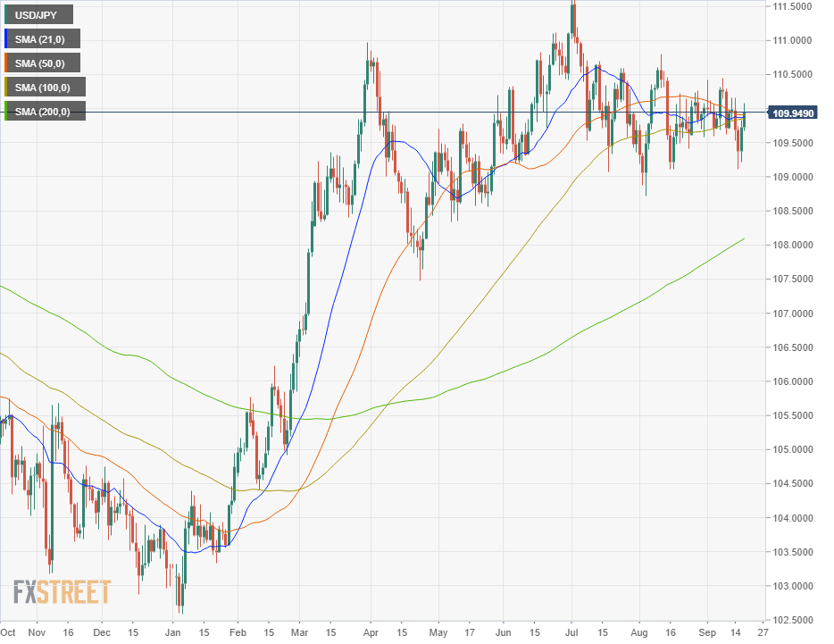The width and height of the screenshot is (834, 644).
Task: Click the 103.5000 price axis label
Action: coord(792,552)
